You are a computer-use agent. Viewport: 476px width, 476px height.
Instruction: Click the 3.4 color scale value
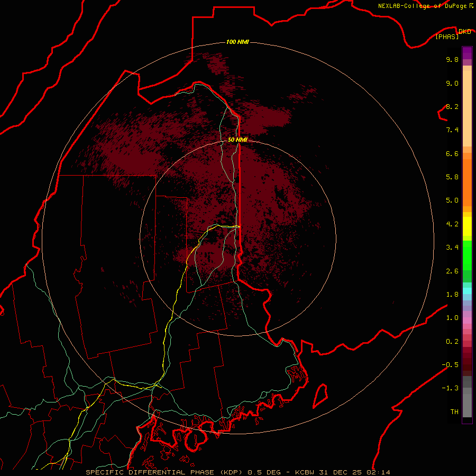[452, 248]
